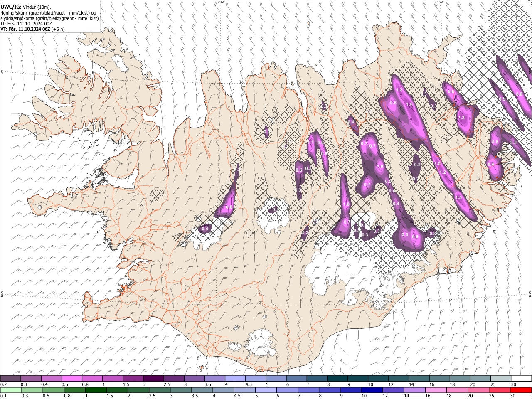Click the bright pink 0.5 snow legend swatch
Image resolution: width=532 pixels, height=399 pixels.
coord(71,378)
